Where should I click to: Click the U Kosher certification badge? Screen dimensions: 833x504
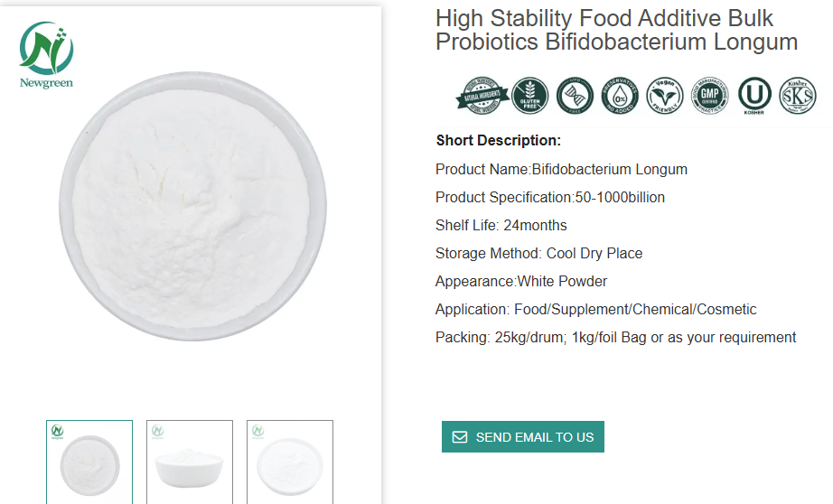[753, 96]
